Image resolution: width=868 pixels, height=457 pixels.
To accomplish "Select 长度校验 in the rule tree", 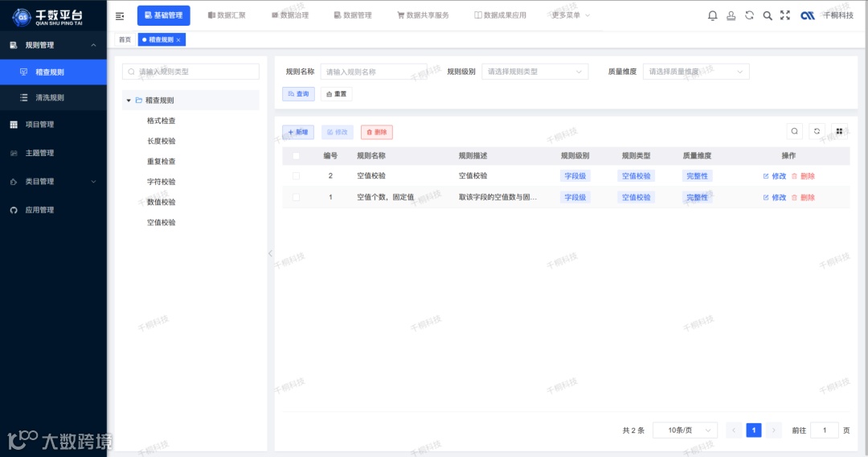I will pyautogui.click(x=161, y=142).
